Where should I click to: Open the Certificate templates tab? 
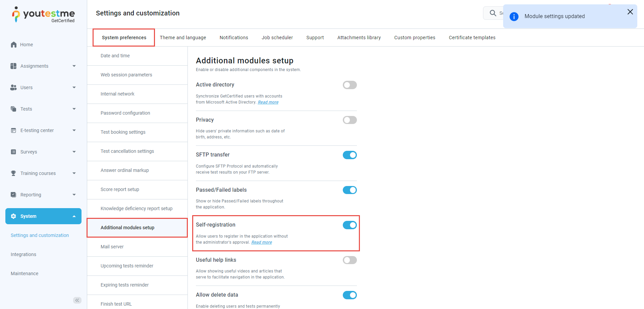(472, 38)
